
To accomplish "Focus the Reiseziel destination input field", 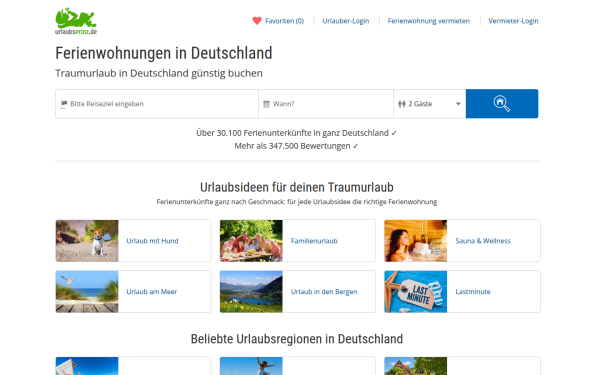I will click(157, 104).
